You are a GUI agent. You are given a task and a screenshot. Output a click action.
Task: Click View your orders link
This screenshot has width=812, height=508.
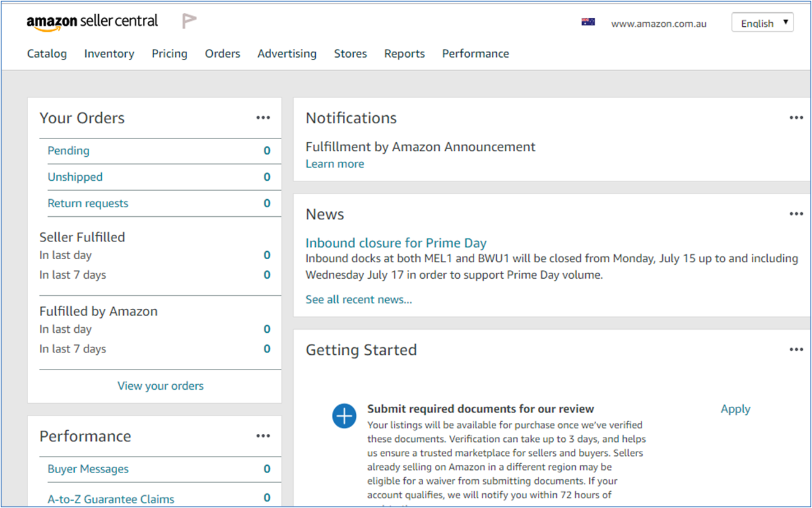161,385
